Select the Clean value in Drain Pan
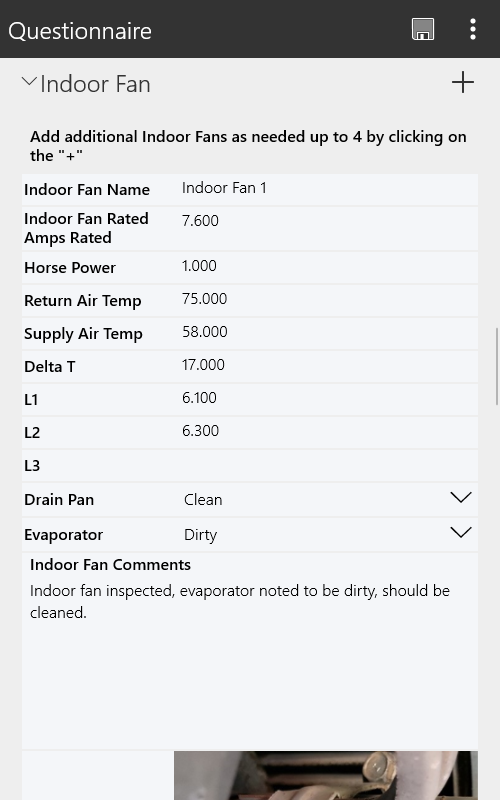The image size is (500, 800). (x=203, y=499)
